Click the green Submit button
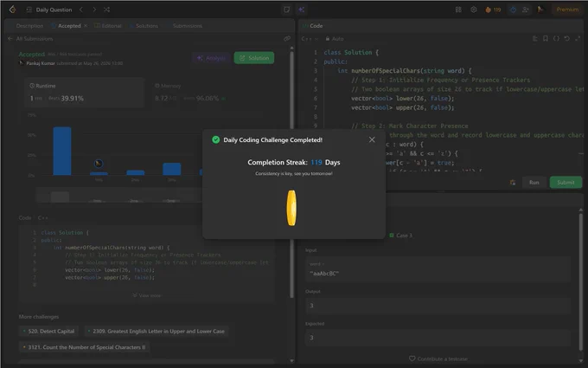 [x=566, y=183]
